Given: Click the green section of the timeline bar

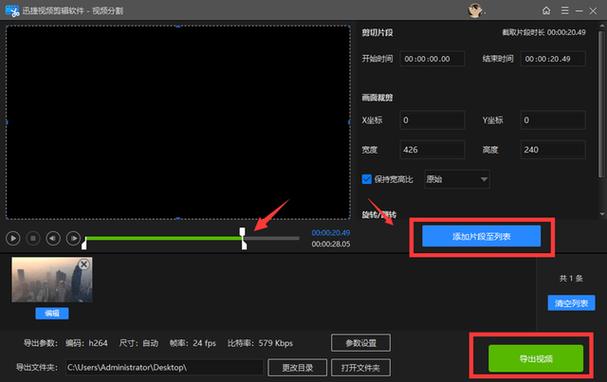Looking at the screenshot, I should coord(163,238).
